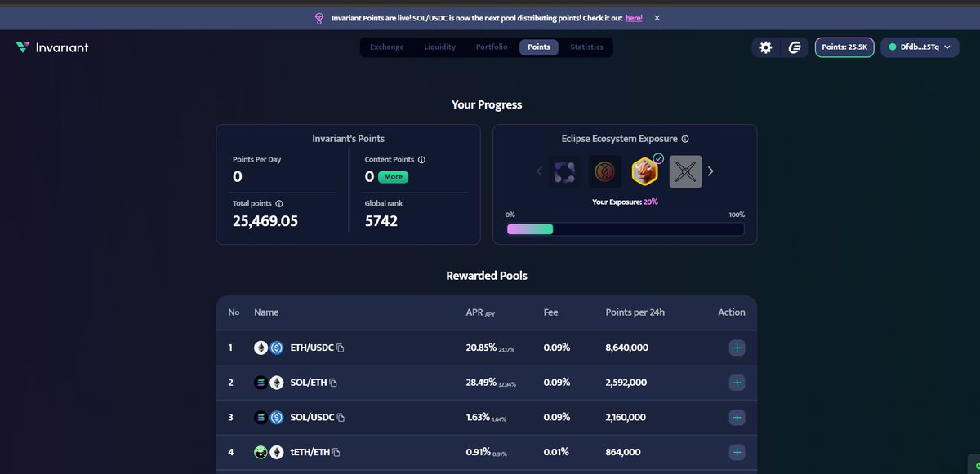
Task: Click the Eclipse Ecosystem Exposure info icon
Action: click(685, 140)
